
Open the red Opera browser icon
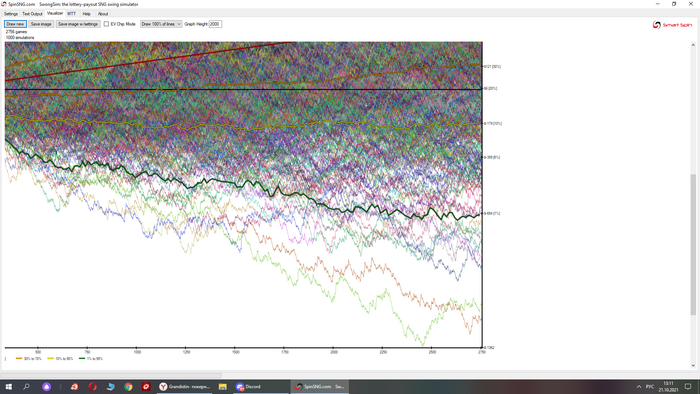point(92,386)
